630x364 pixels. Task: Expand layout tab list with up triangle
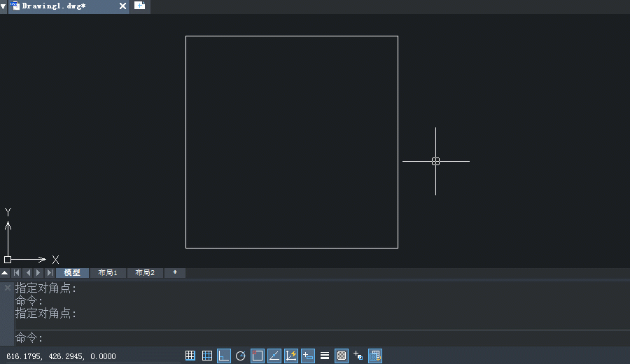point(5,273)
